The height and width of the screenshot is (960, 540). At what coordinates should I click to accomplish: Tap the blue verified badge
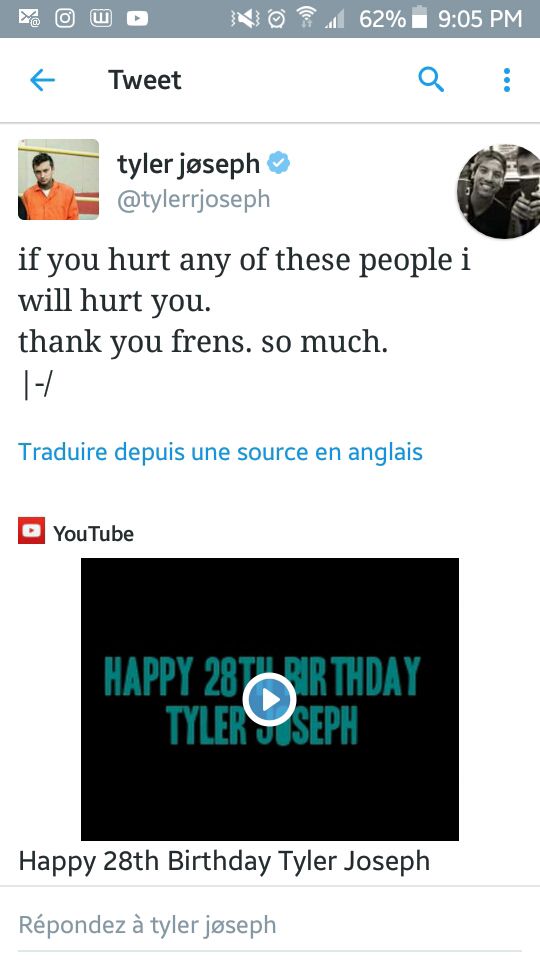pyautogui.click(x=279, y=163)
